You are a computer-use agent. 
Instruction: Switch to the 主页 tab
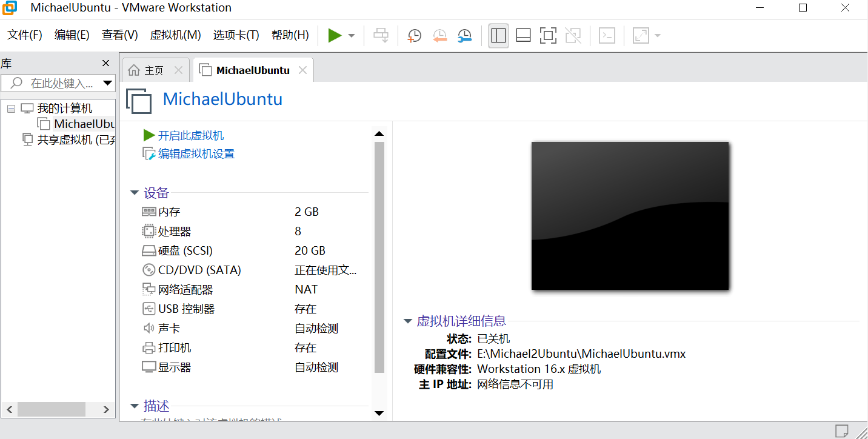click(x=154, y=70)
